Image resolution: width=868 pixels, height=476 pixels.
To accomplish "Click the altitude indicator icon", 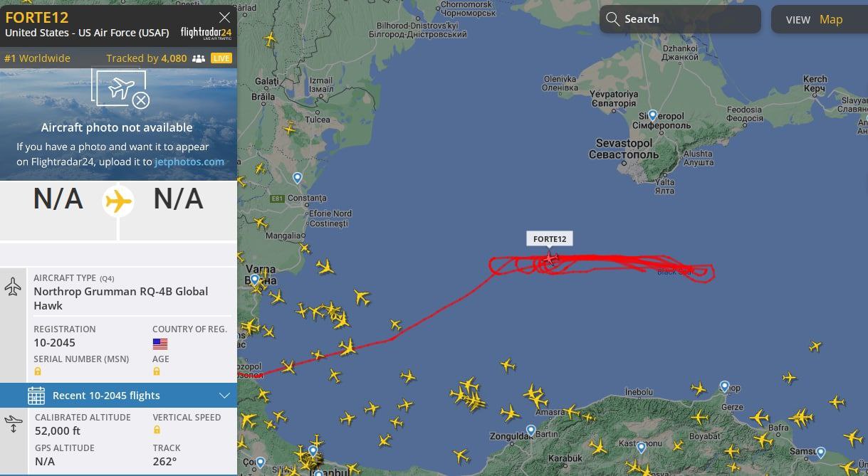I will [x=13, y=425].
